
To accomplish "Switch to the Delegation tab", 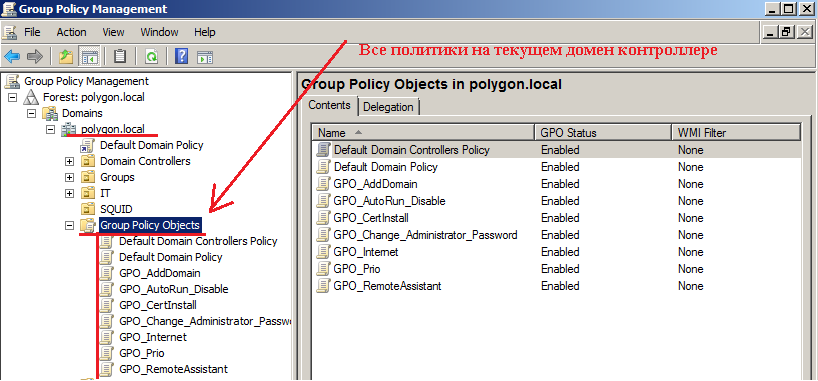I will coord(388,107).
